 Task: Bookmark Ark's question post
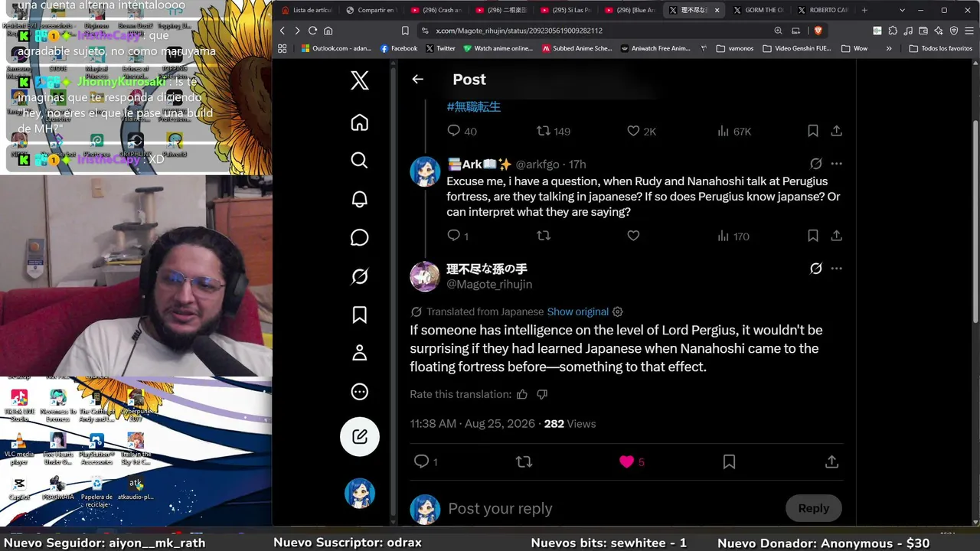(x=813, y=236)
